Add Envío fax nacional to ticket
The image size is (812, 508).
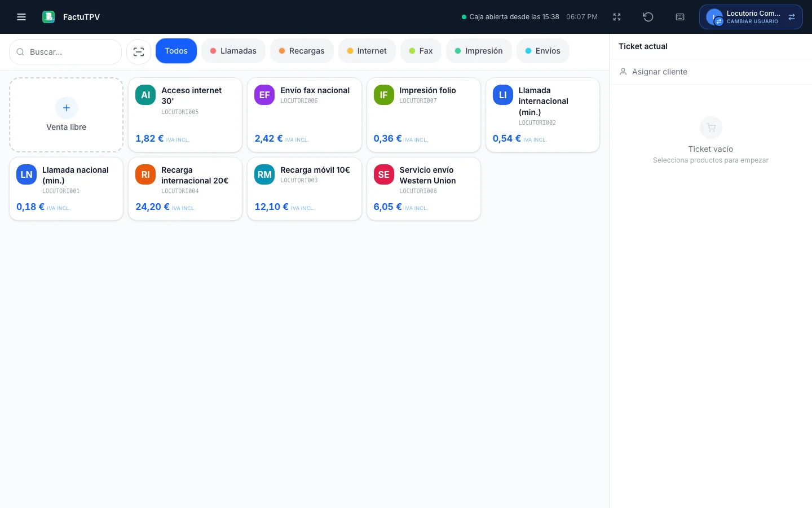304,115
